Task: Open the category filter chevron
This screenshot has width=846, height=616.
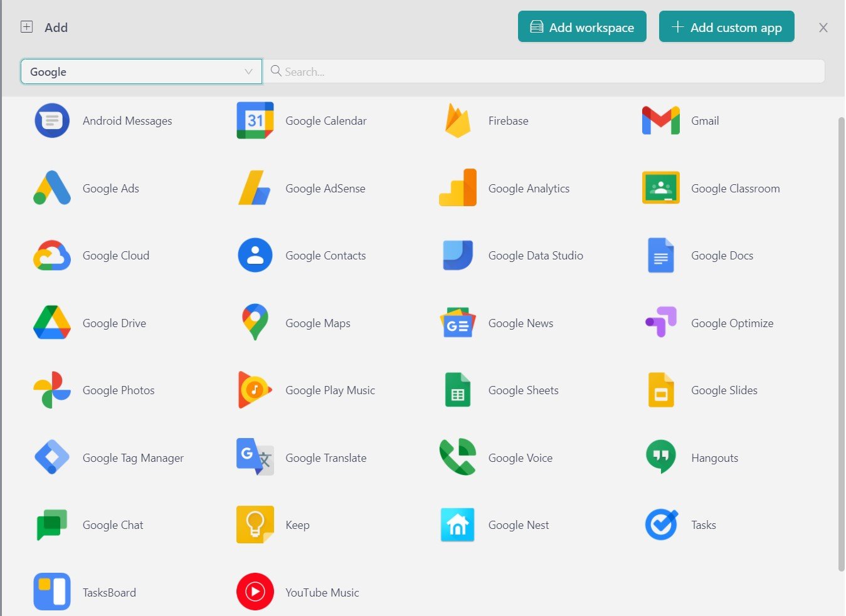Action: click(x=248, y=71)
